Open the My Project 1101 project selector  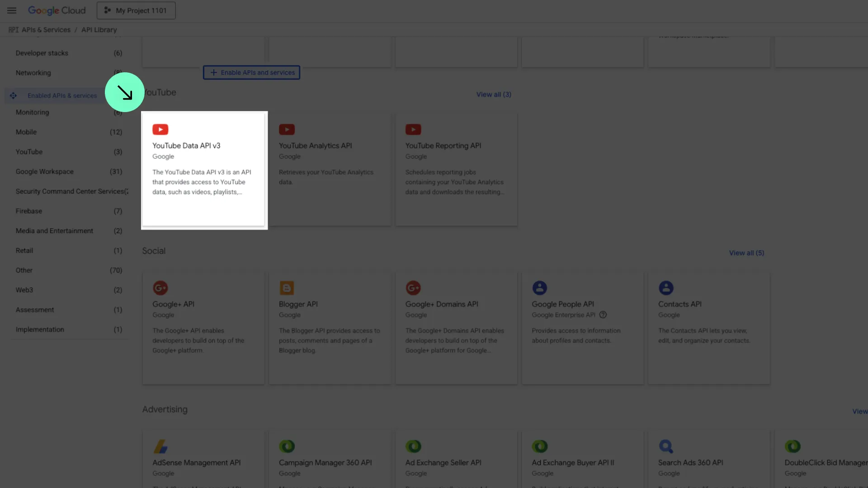click(x=136, y=10)
